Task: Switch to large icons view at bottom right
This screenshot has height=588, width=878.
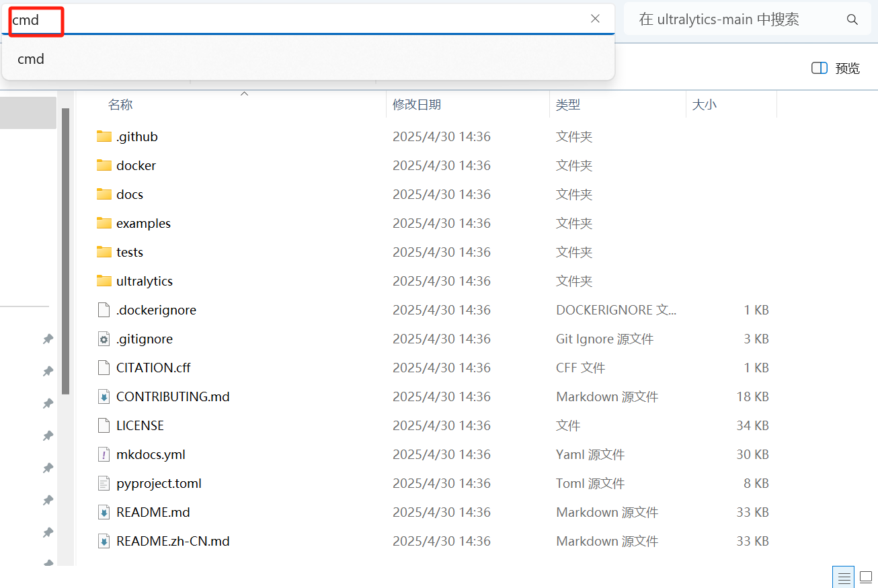Action: click(x=866, y=577)
